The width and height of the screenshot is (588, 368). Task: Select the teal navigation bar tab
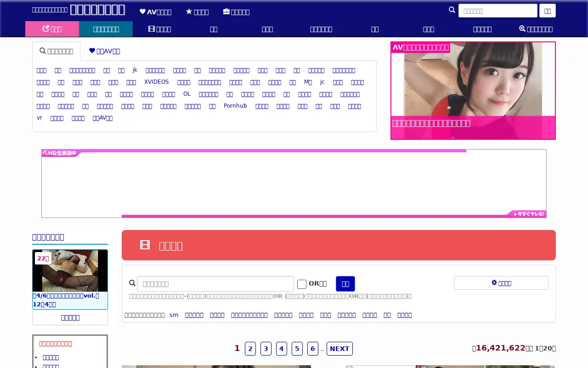pos(106,29)
